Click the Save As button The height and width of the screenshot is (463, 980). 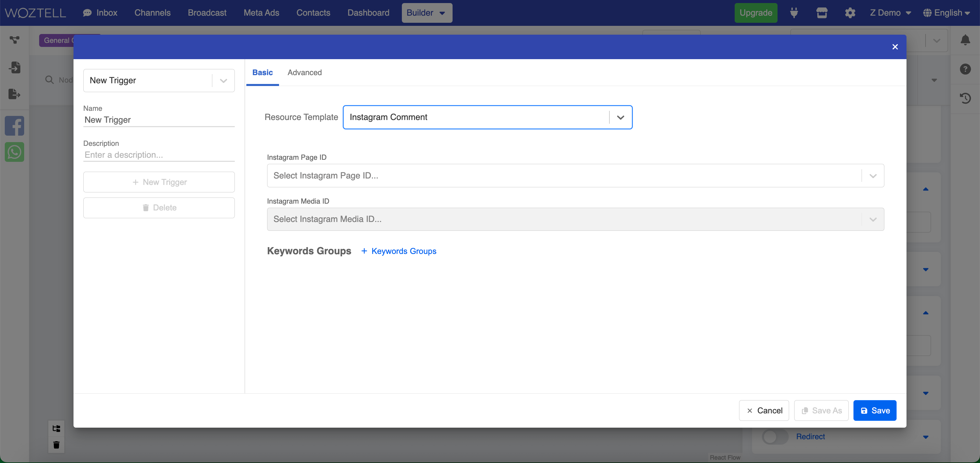click(x=821, y=411)
